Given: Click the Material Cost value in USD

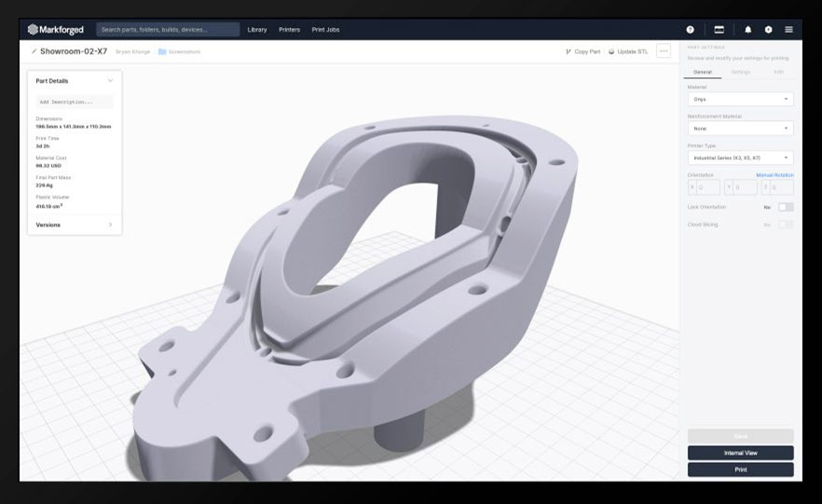Looking at the screenshot, I should click(48, 166).
